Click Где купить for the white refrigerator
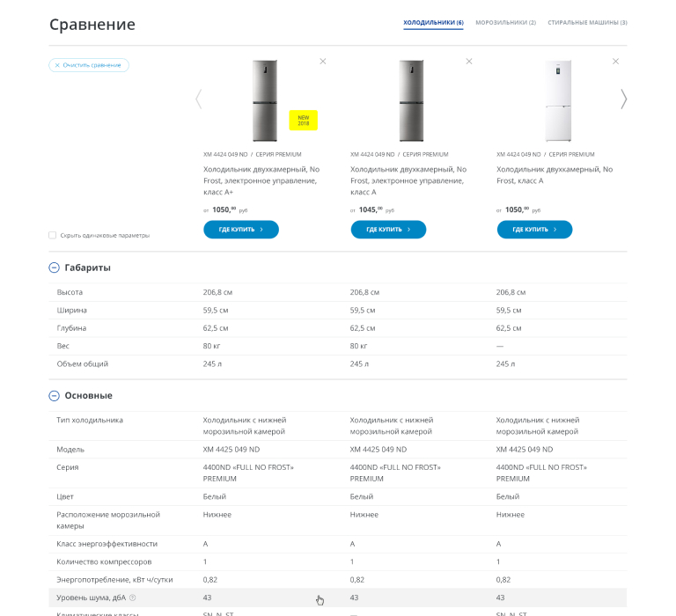This screenshot has width=676, height=616. click(534, 230)
